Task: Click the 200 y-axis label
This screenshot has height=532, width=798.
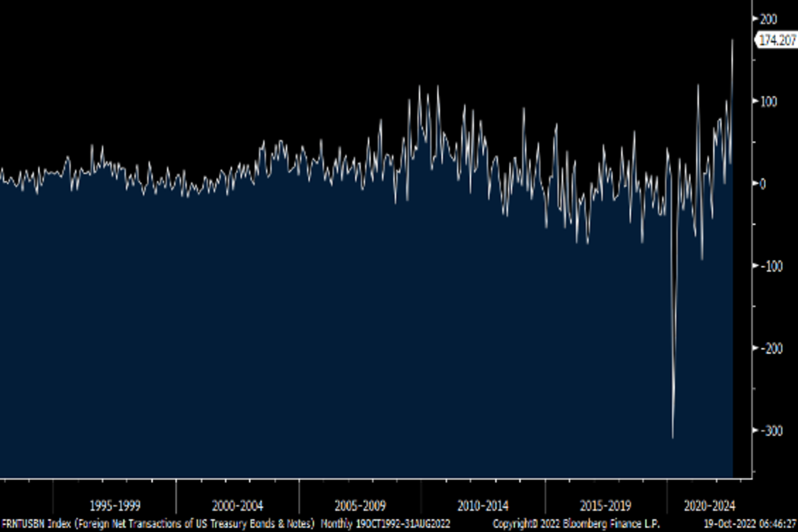Action: coord(770,18)
